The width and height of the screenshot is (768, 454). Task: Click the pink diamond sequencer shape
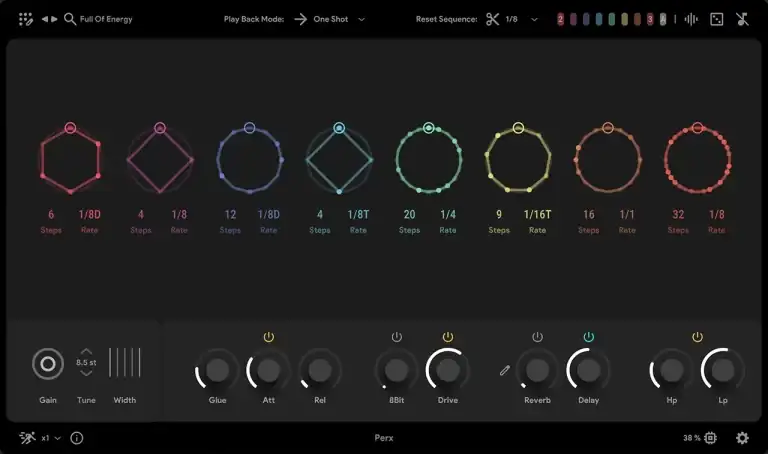pyautogui.click(x=160, y=160)
